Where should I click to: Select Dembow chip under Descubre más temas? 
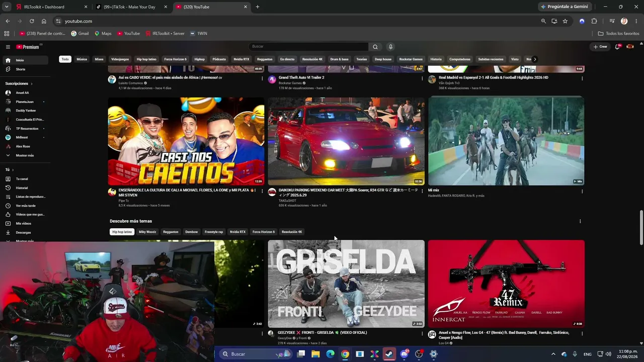(192, 232)
